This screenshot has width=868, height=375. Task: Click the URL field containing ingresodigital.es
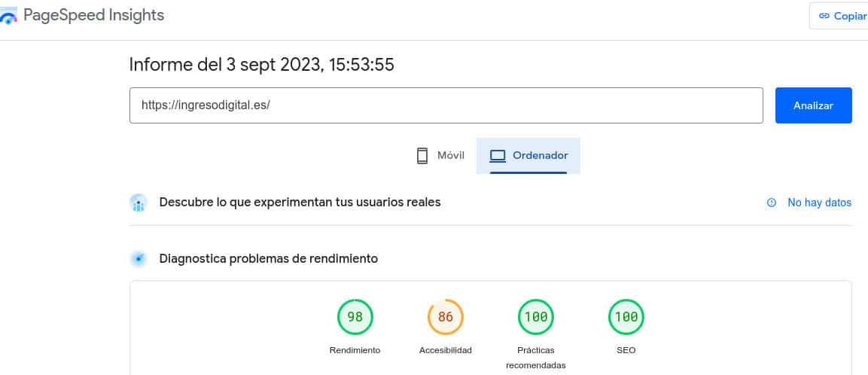tap(446, 105)
